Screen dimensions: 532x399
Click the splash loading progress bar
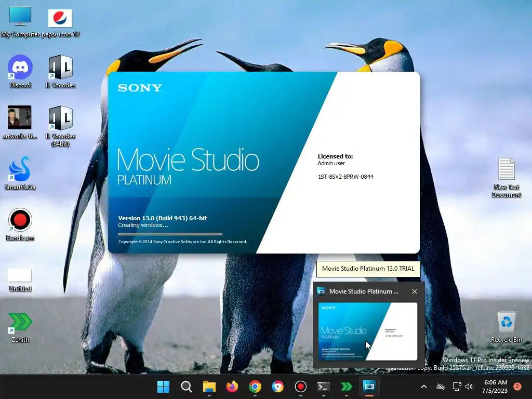click(x=170, y=234)
